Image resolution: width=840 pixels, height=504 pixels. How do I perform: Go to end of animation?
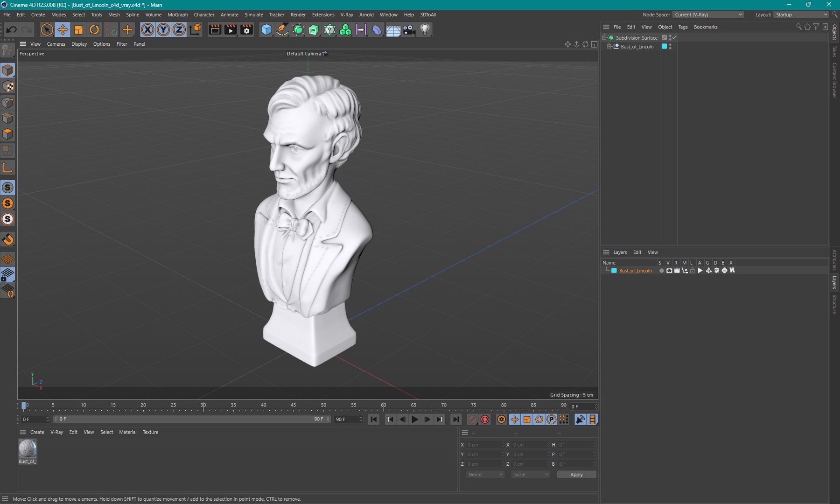pyautogui.click(x=456, y=420)
